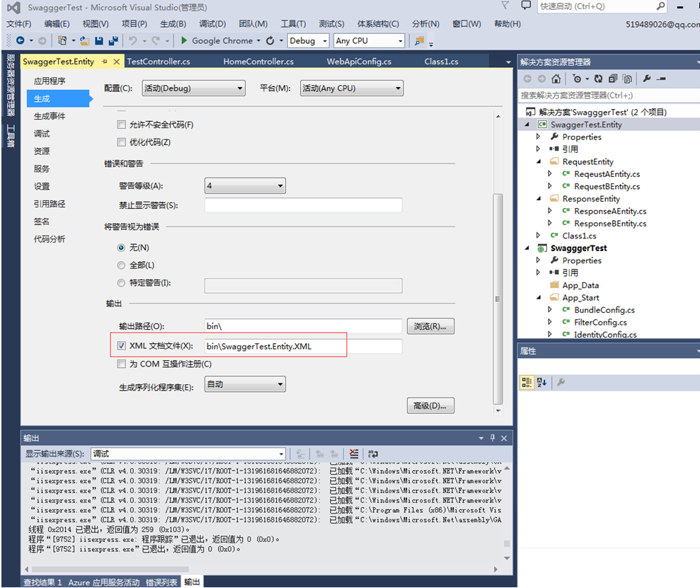
Task: Pin the SwagggerTest.Entity tab
Action: [105, 62]
